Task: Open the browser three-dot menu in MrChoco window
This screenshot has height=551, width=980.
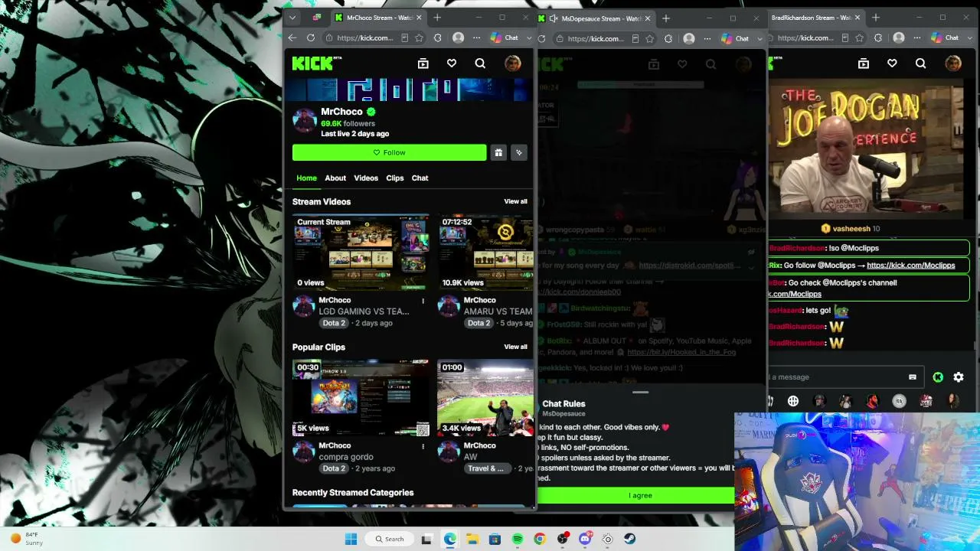Action: [476, 37]
